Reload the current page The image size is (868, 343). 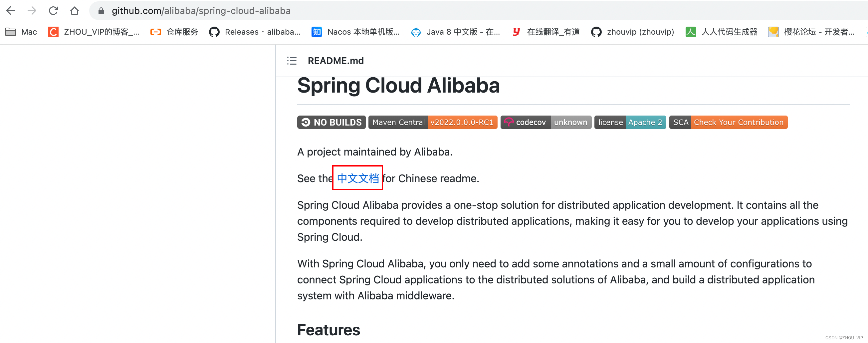(x=53, y=11)
